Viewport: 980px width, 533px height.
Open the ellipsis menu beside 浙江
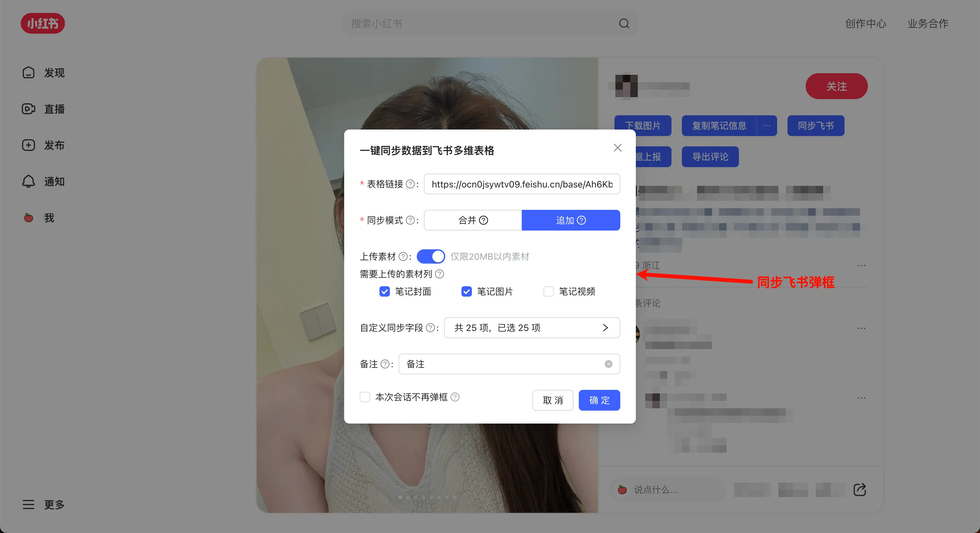point(861,265)
